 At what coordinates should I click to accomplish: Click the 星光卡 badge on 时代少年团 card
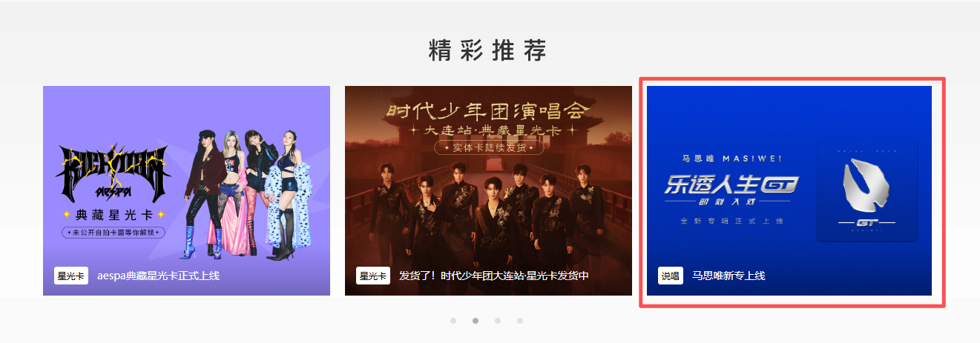[x=373, y=276]
